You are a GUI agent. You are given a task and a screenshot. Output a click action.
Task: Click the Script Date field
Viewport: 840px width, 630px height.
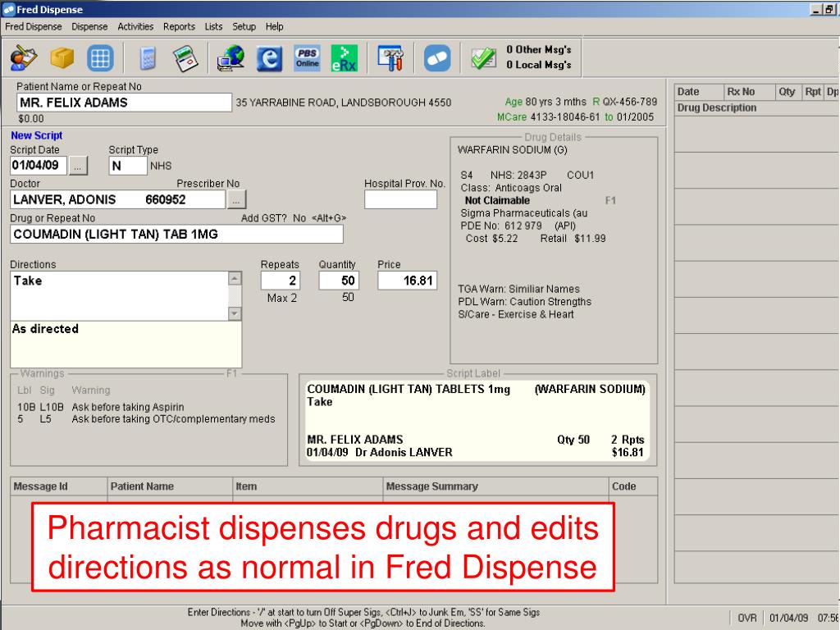click(x=38, y=165)
